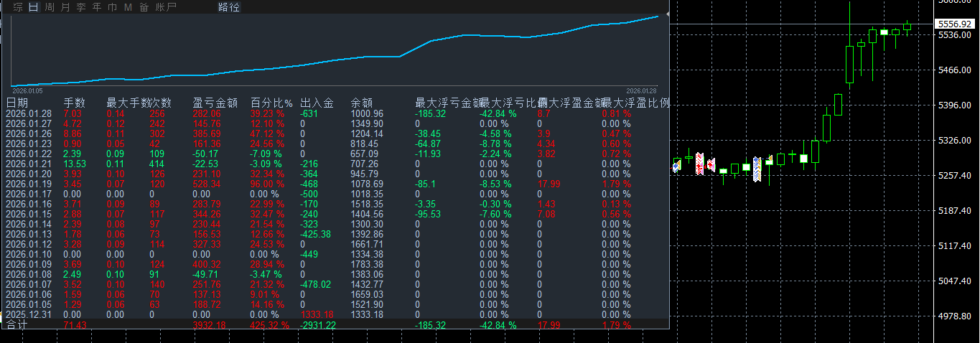Select the 路径 path tab

tap(229, 7)
